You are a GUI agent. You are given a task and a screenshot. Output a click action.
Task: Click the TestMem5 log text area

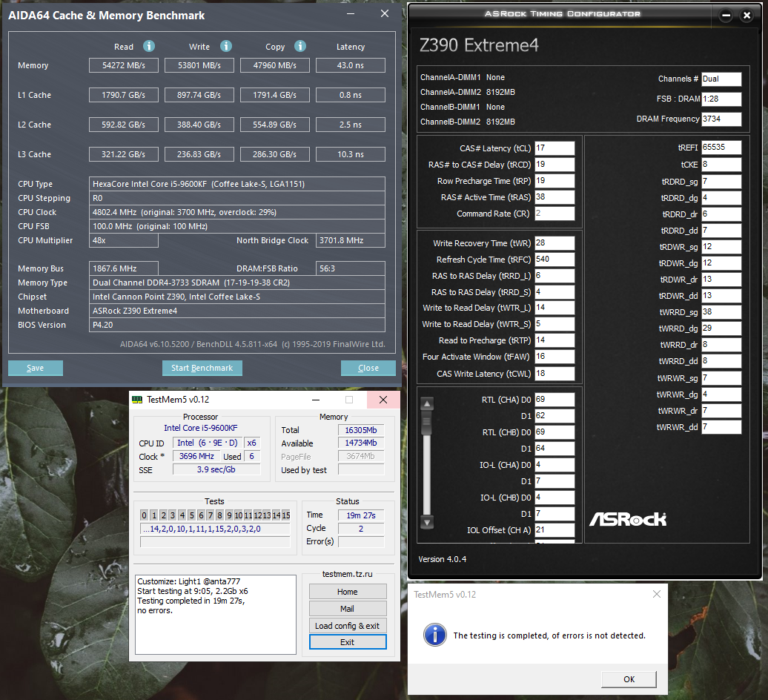[216, 615]
